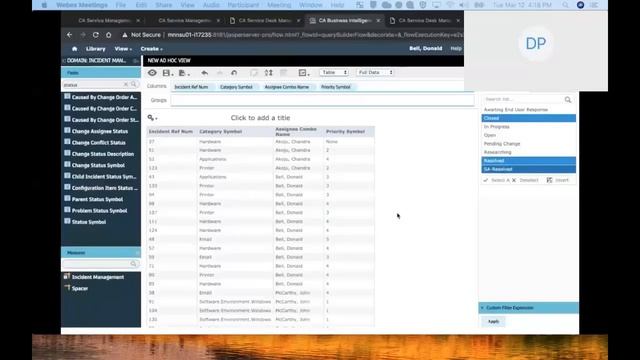This screenshot has width=640, height=360.
Task: Click the Undo All icon
Action: coord(234,73)
